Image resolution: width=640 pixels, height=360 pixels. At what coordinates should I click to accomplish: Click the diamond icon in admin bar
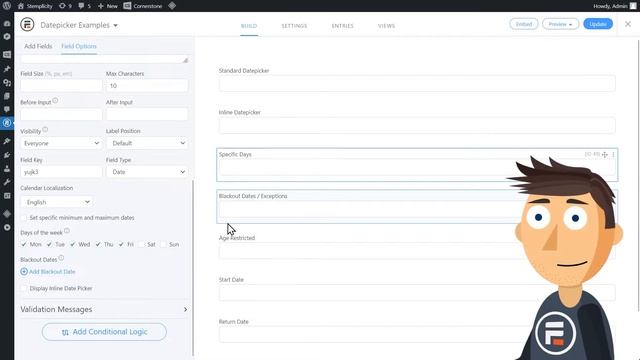click(x=172, y=6)
